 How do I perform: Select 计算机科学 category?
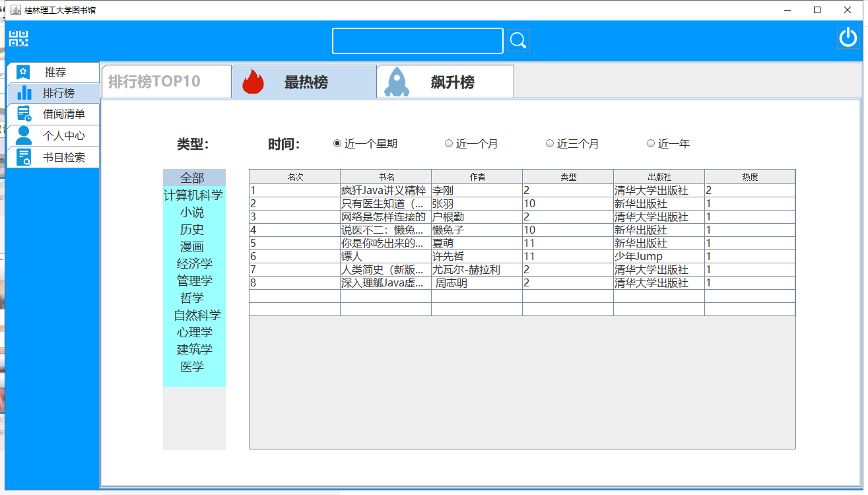click(194, 195)
